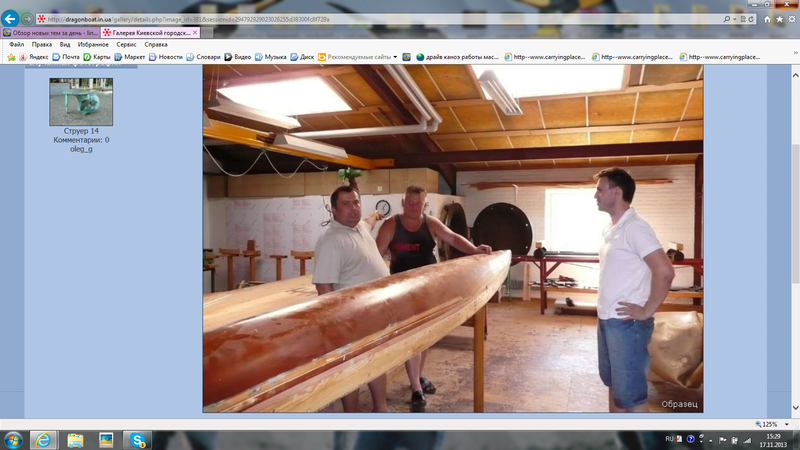Open the Словари bookmark
The width and height of the screenshot is (800, 450).
coord(203,57)
